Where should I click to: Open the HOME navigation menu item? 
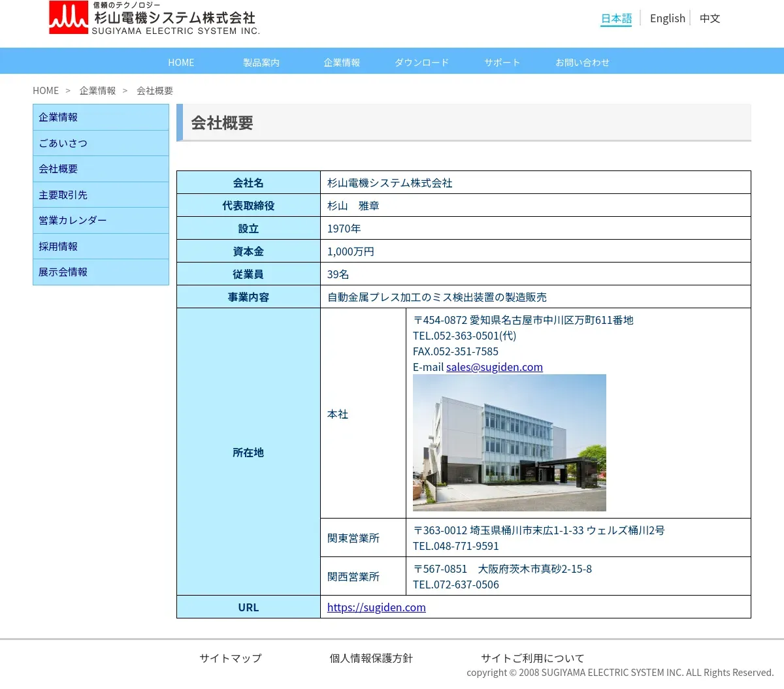click(181, 62)
